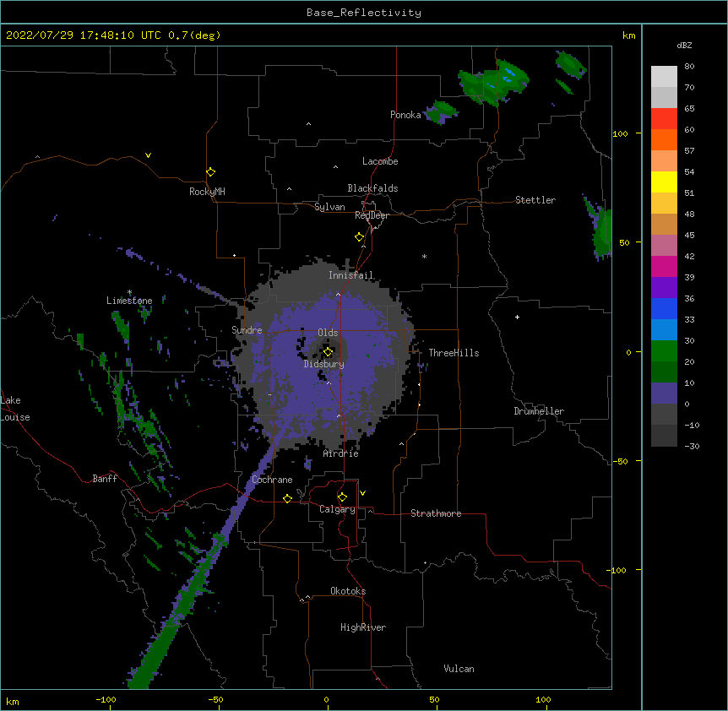Click the yellow diamond marker above Calgary label
Image resolution: width=728 pixels, height=711 pixels.
tap(342, 497)
